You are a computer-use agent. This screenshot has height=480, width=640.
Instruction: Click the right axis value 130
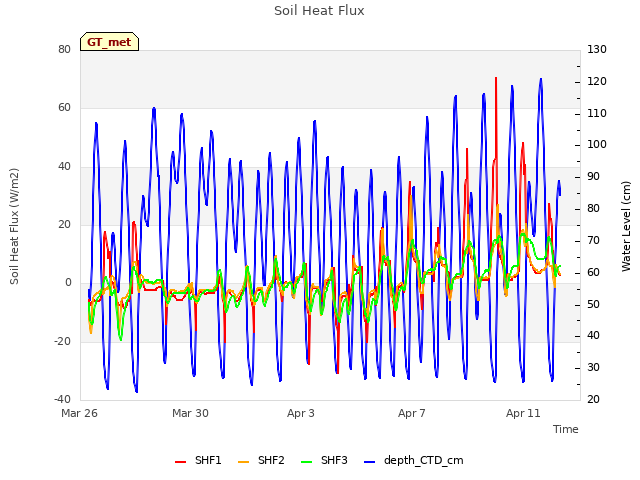597,49
